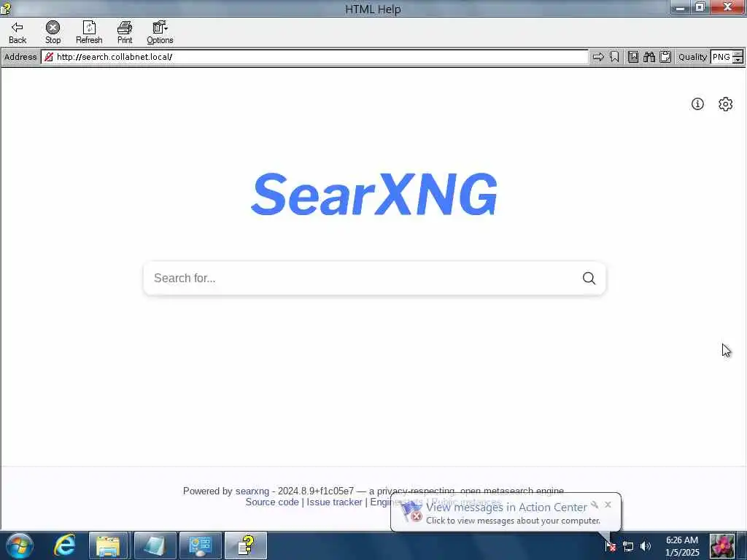Restore down the HTML Help window
This screenshot has width=747, height=560.
pos(700,7)
